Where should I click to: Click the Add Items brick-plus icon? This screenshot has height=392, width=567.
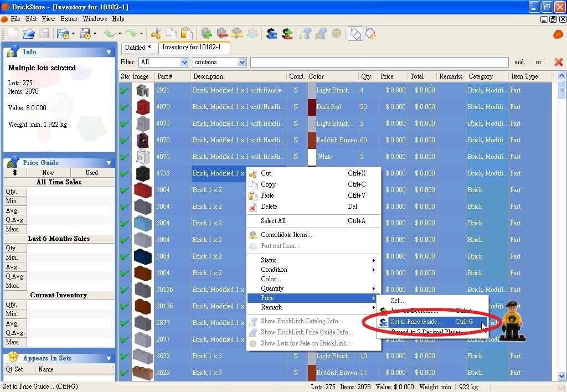point(207,34)
